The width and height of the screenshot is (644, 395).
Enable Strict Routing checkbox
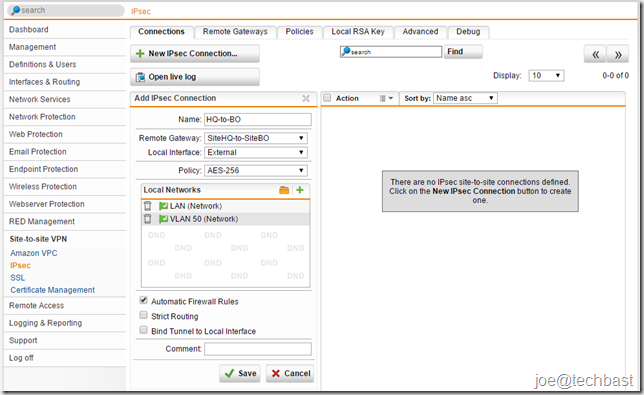[x=143, y=315]
